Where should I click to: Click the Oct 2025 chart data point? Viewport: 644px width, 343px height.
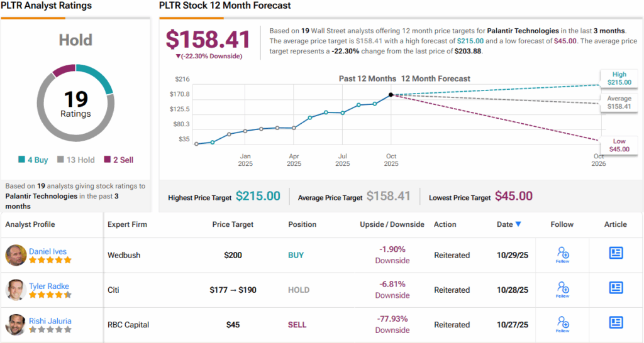[x=391, y=94]
